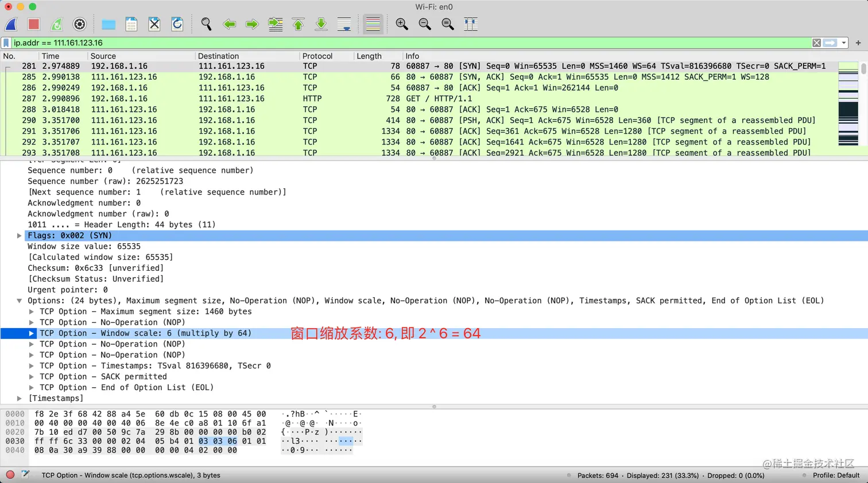Expand the Window scale option
This screenshot has height=483, width=868.
coord(32,333)
